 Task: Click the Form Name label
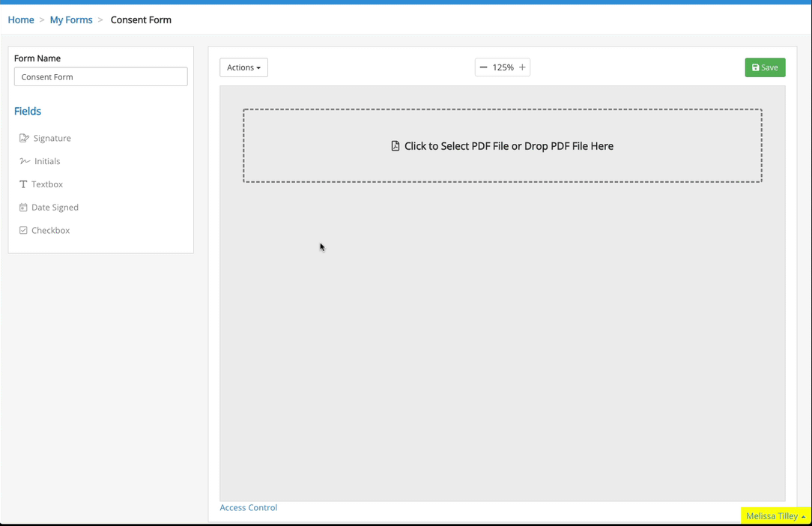tap(37, 58)
